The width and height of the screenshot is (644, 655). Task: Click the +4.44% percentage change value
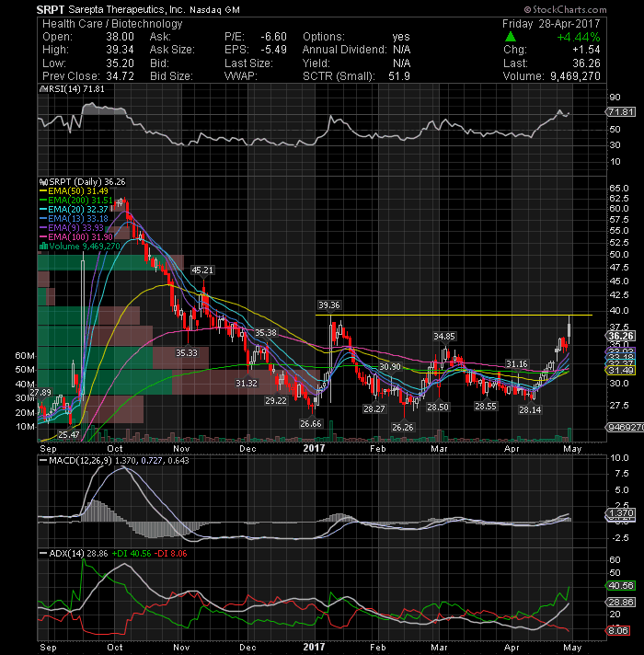pos(579,37)
